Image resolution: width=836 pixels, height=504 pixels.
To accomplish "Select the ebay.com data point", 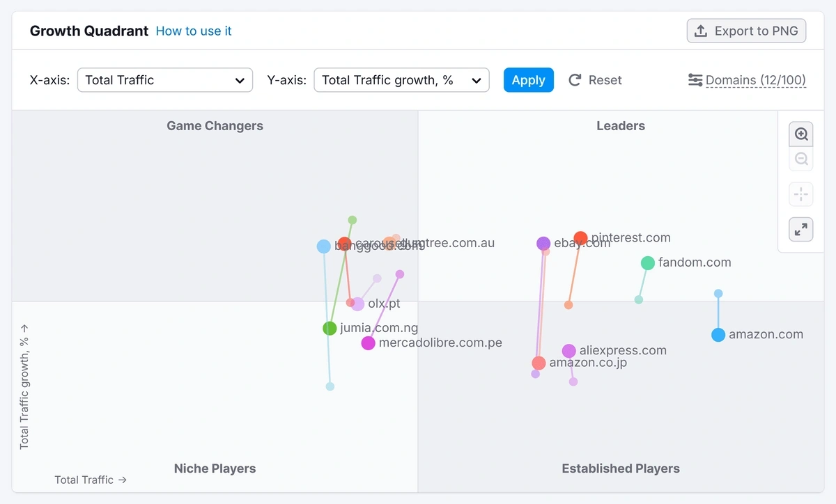I will pos(543,244).
